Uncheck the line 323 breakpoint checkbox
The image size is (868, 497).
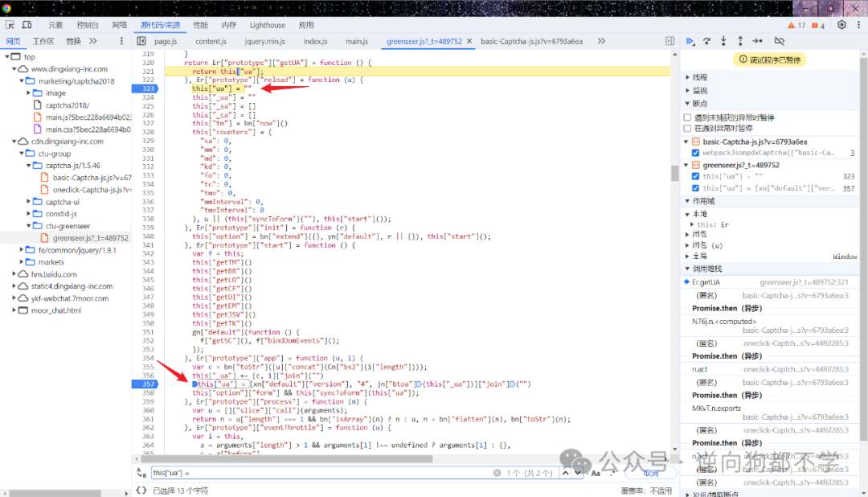click(695, 176)
